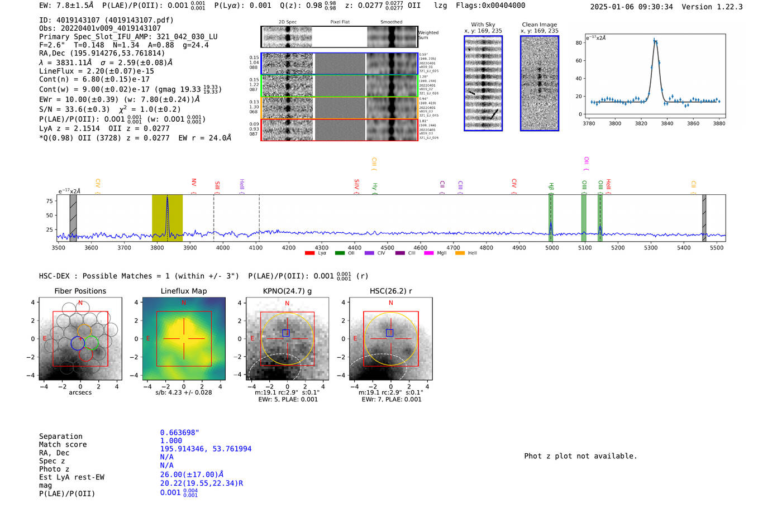Click the blue fiber circle in Fiber Positions
The width and height of the screenshot is (782, 532).
(x=78, y=343)
